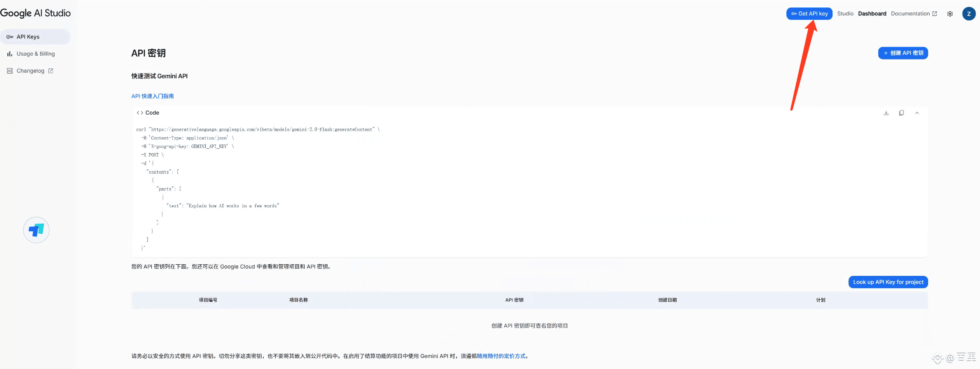Image resolution: width=980 pixels, height=369 pixels.
Task: Open Changelog in the sidebar
Action: coord(30,71)
